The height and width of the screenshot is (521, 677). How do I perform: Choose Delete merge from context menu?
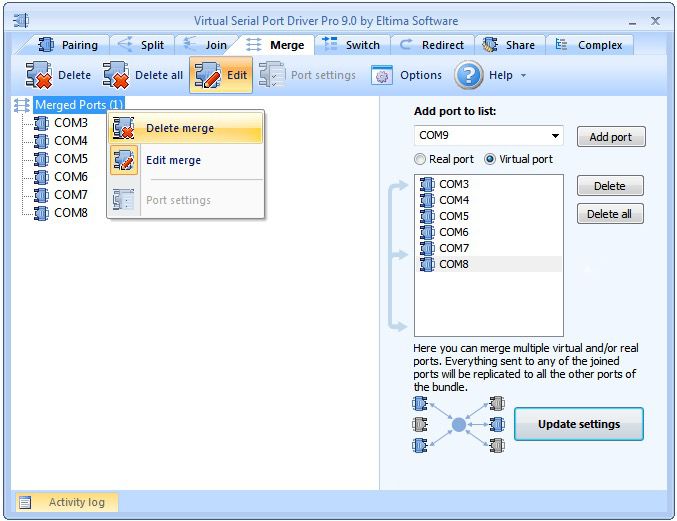(185, 128)
